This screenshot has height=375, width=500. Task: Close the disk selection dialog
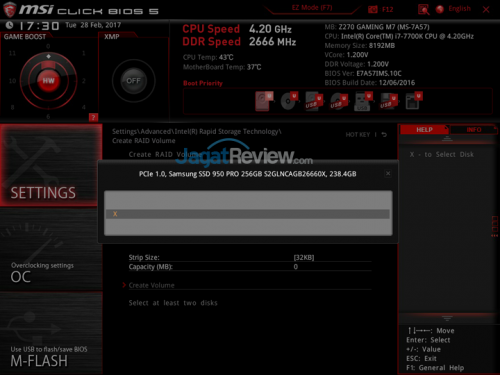click(388, 173)
